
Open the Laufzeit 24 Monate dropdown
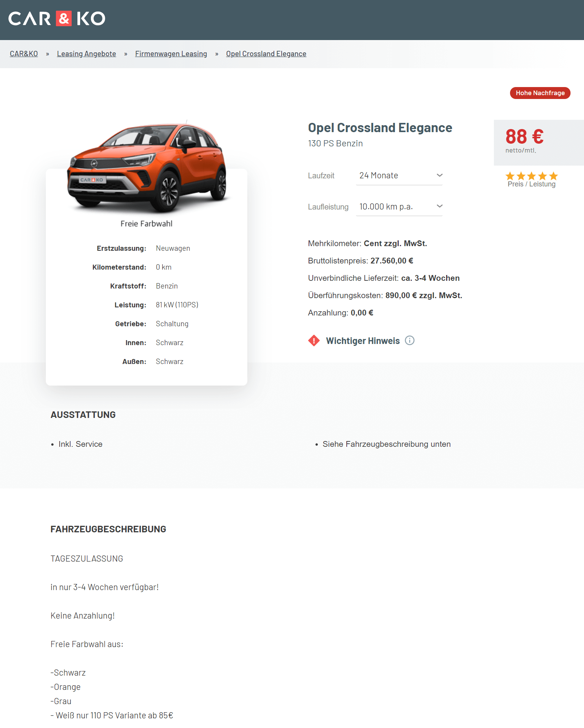click(x=399, y=176)
